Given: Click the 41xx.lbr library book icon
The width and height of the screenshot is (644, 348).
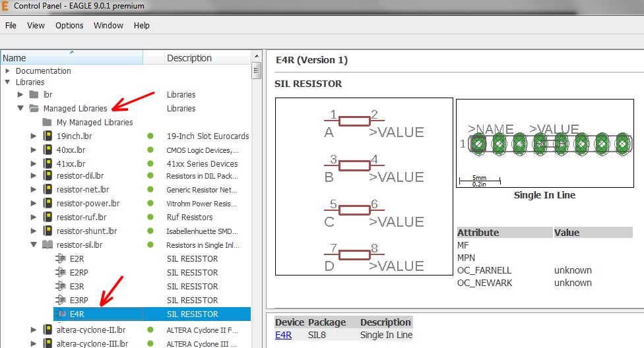Looking at the screenshot, I should (48, 163).
